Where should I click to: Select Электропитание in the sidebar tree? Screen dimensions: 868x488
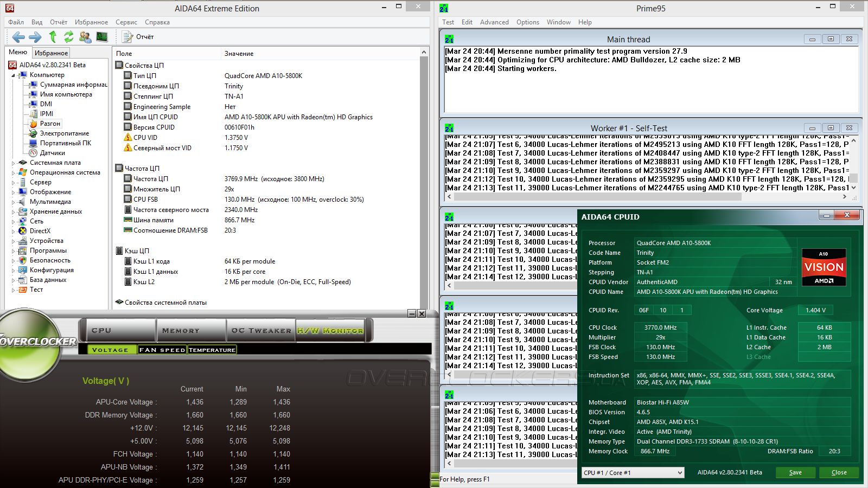[x=64, y=133]
